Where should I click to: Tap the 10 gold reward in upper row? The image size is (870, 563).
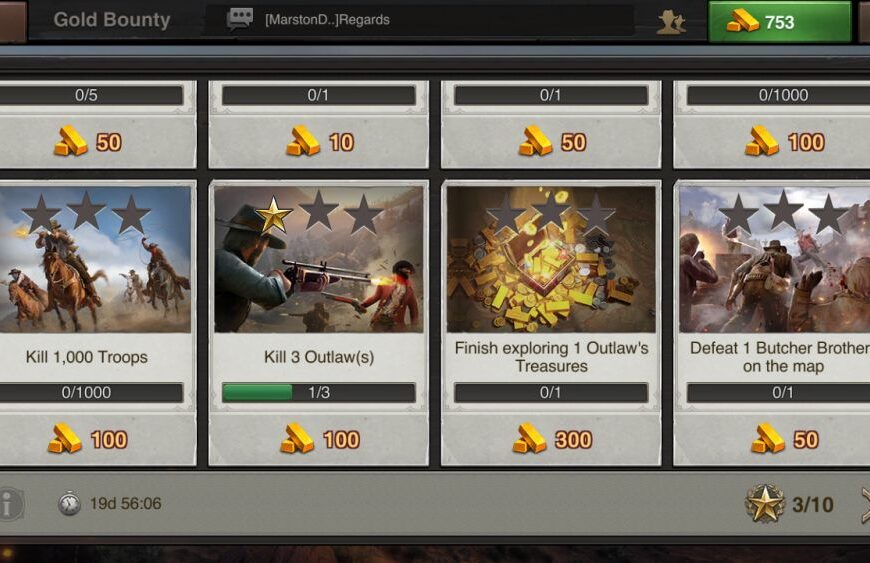pyautogui.click(x=320, y=141)
